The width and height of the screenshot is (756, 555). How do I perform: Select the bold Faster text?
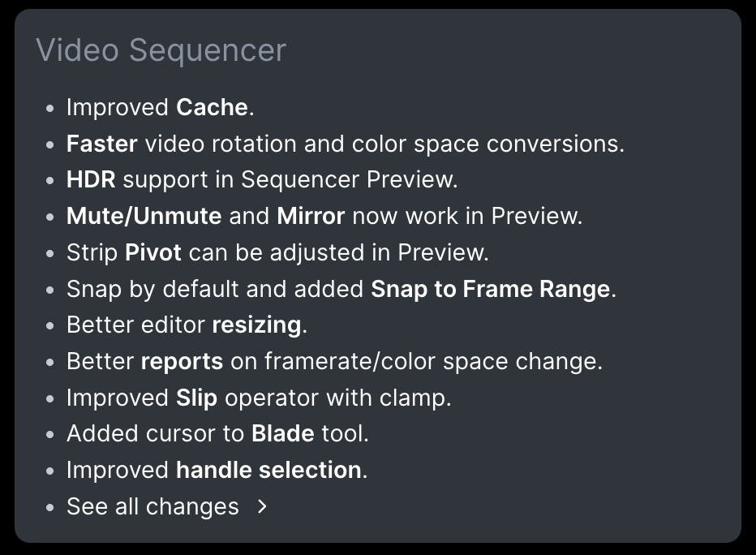point(101,144)
